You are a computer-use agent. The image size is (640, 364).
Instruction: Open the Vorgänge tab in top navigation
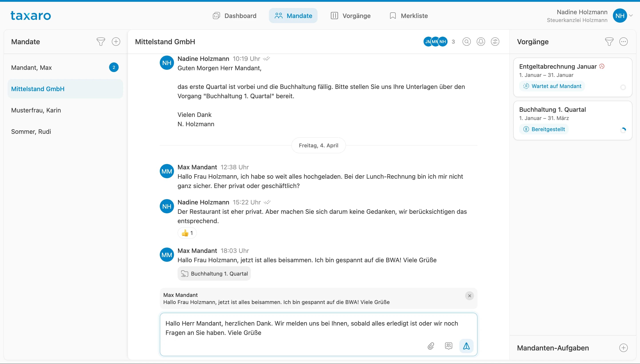point(350,16)
